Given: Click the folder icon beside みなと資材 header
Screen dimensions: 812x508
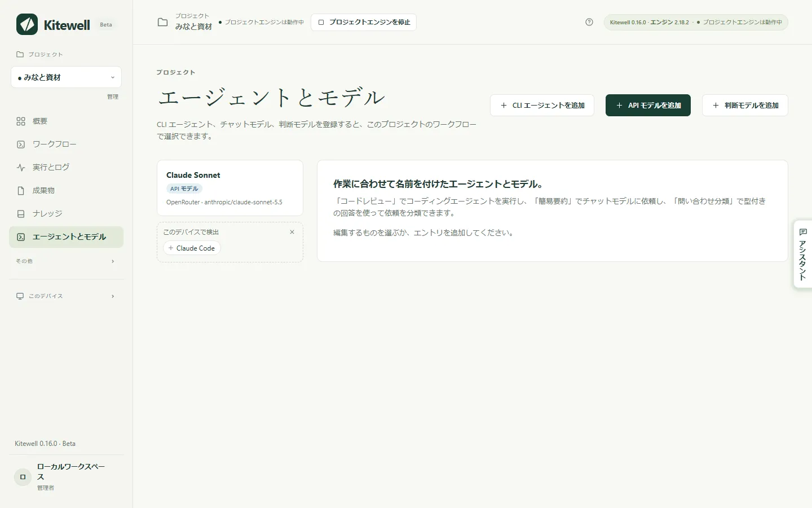Looking at the screenshot, I should pyautogui.click(x=162, y=22).
